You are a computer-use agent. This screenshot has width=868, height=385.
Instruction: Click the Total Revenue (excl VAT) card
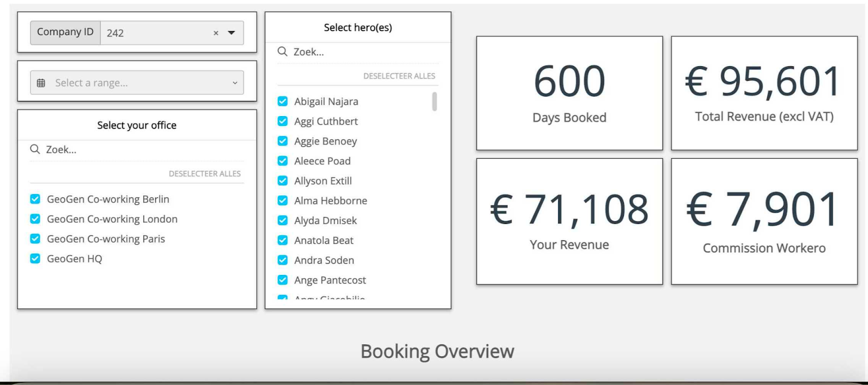764,93
